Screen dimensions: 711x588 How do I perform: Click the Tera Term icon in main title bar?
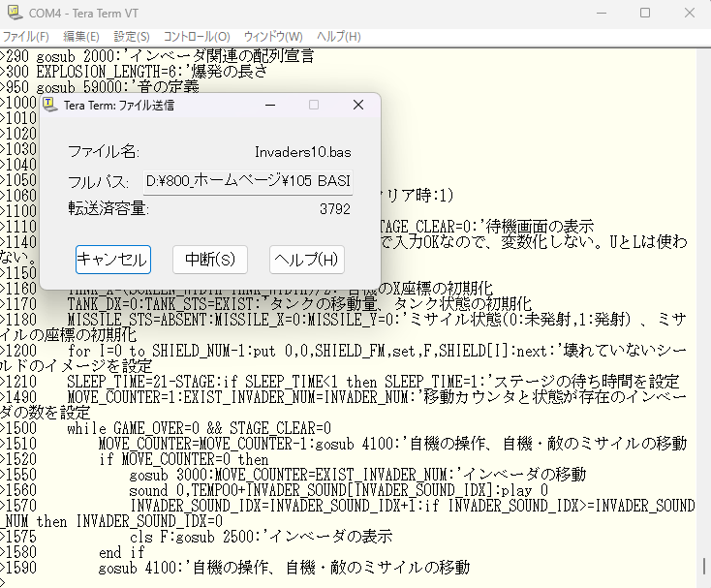tap(13, 13)
